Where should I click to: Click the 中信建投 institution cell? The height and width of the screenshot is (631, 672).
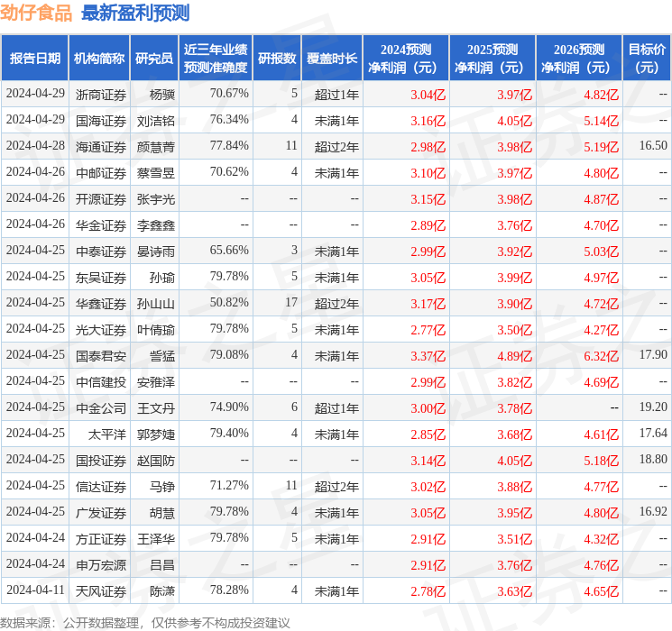[101, 381]
